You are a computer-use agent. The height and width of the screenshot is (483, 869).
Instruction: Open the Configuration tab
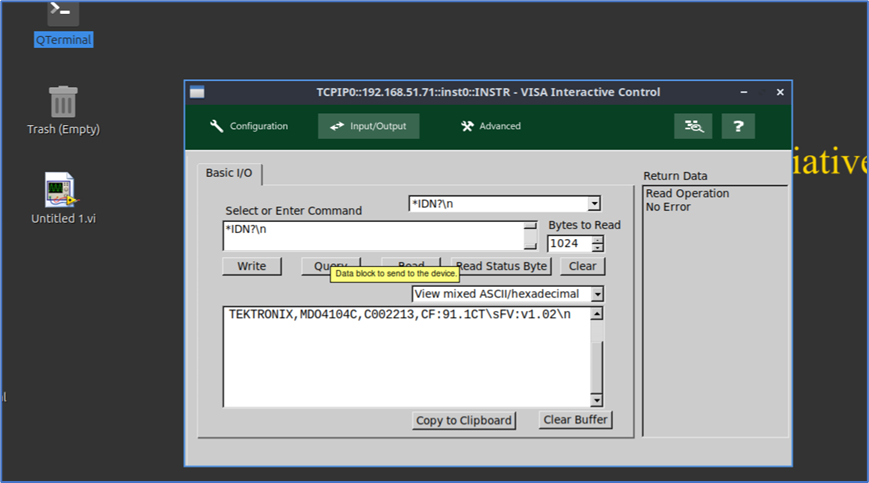click(249, 126)
